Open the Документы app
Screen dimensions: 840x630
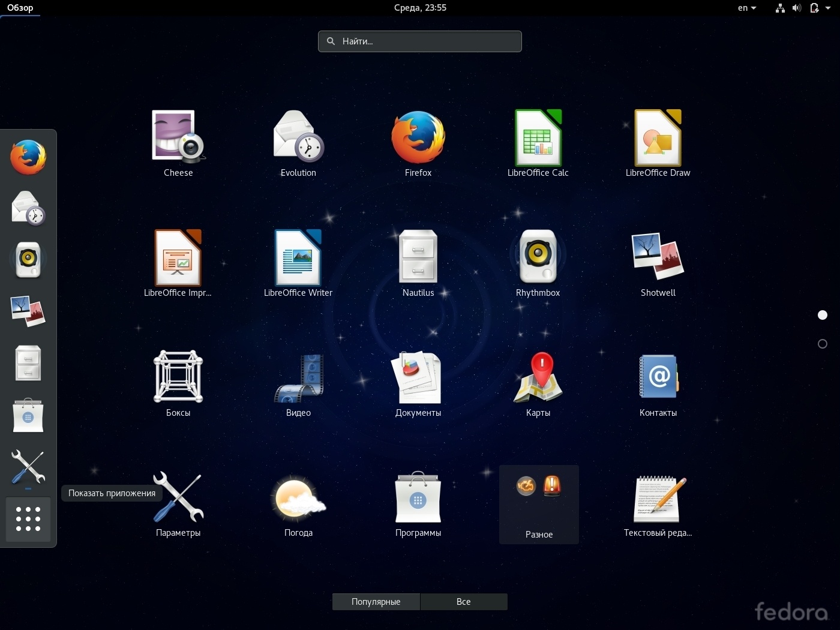[x=418, y=383]
